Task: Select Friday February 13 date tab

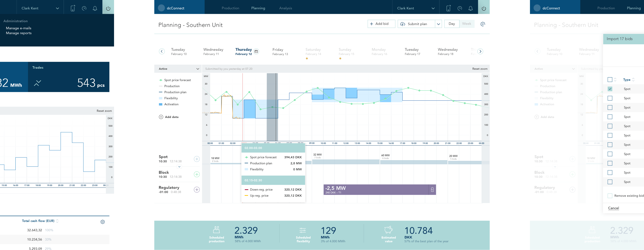Action: 280,51
